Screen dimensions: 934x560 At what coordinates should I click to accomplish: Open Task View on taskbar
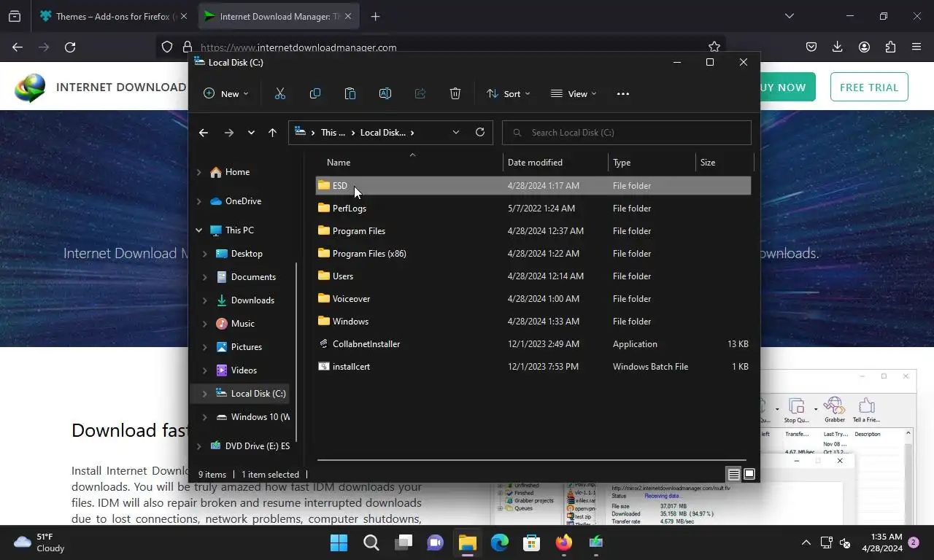404,542
